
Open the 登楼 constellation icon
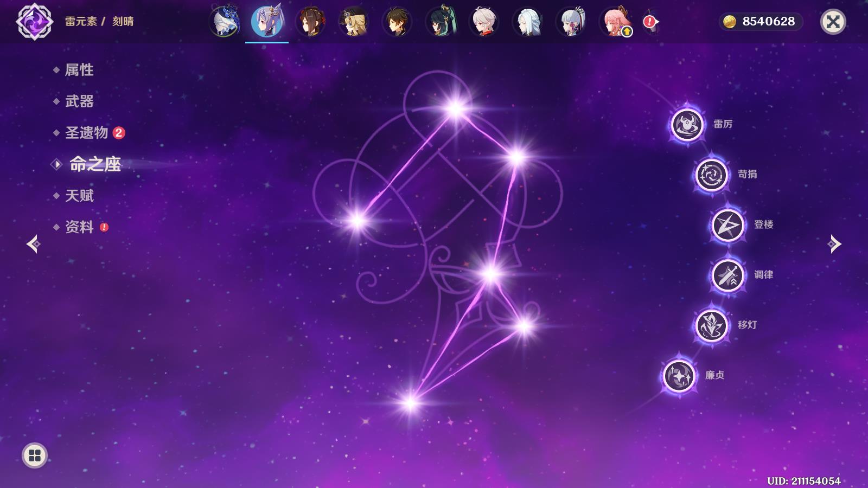coord(727,225)
